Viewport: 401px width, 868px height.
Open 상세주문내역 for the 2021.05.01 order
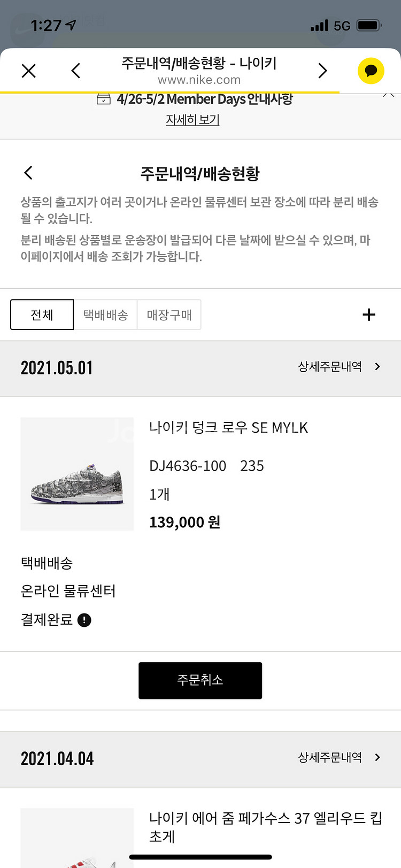pos(339,367)
